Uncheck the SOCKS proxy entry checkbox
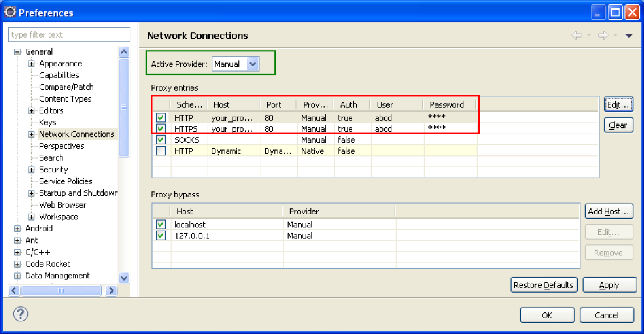The height and width of the screenshot is (334, 644). click(x=161, y=140)
